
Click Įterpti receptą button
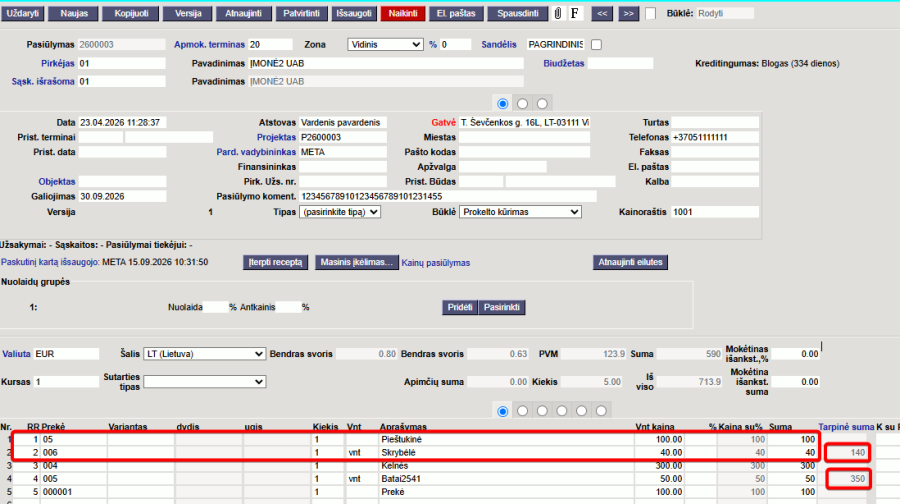coord(276,262)
